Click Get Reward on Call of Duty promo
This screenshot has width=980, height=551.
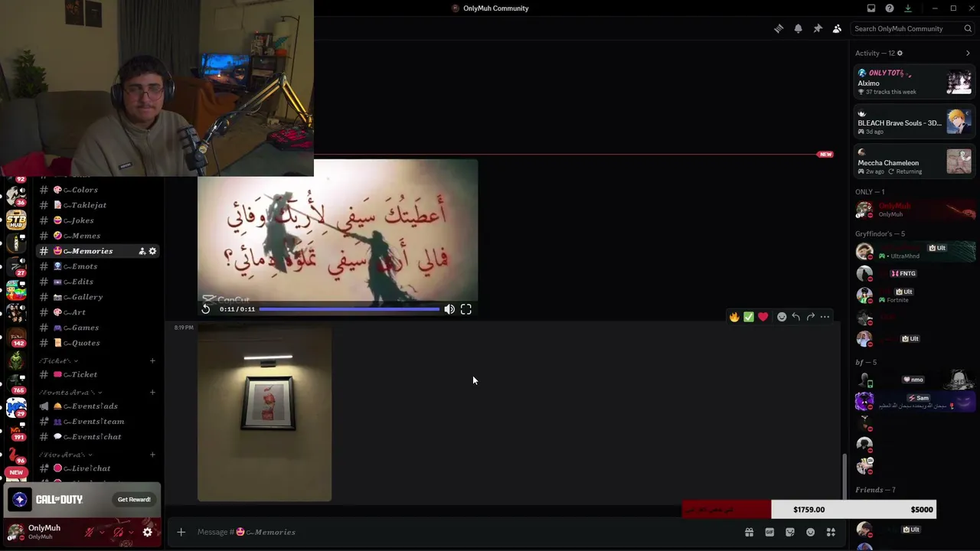coord(134,500)
